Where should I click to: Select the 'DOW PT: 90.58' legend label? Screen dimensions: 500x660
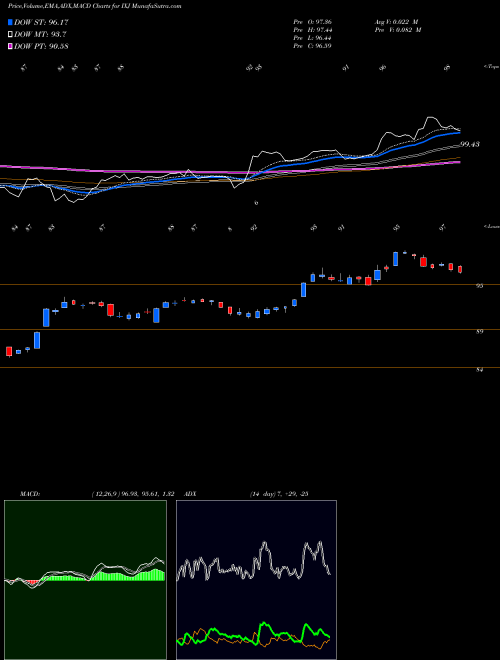pos(41,46)
